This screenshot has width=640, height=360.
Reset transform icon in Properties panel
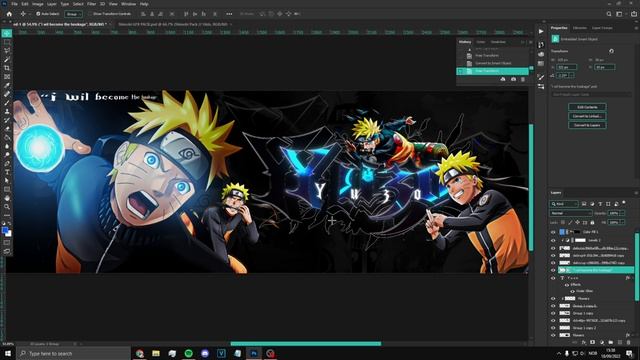click(611, 51)
